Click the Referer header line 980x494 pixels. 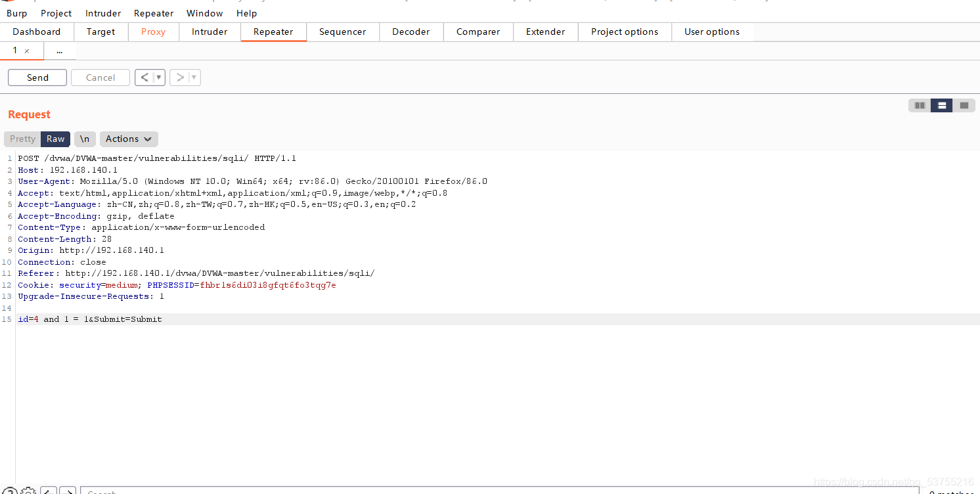click(x=196, y=273)
